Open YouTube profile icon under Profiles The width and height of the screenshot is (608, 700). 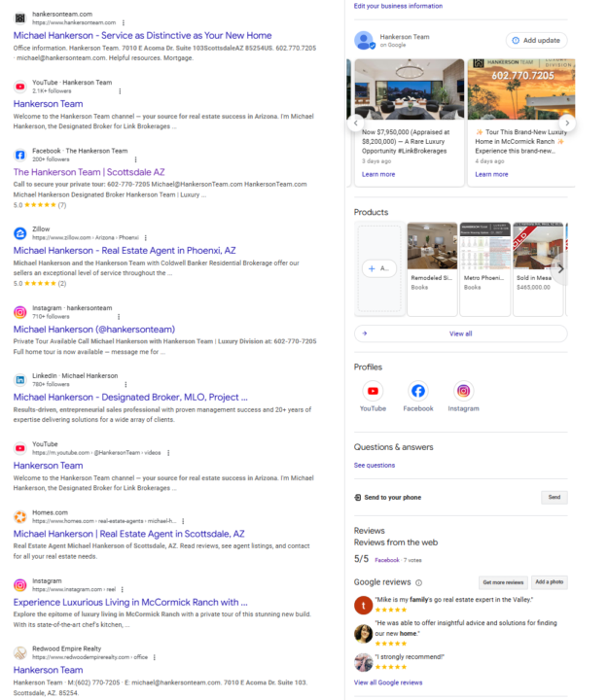pos(373,391)
